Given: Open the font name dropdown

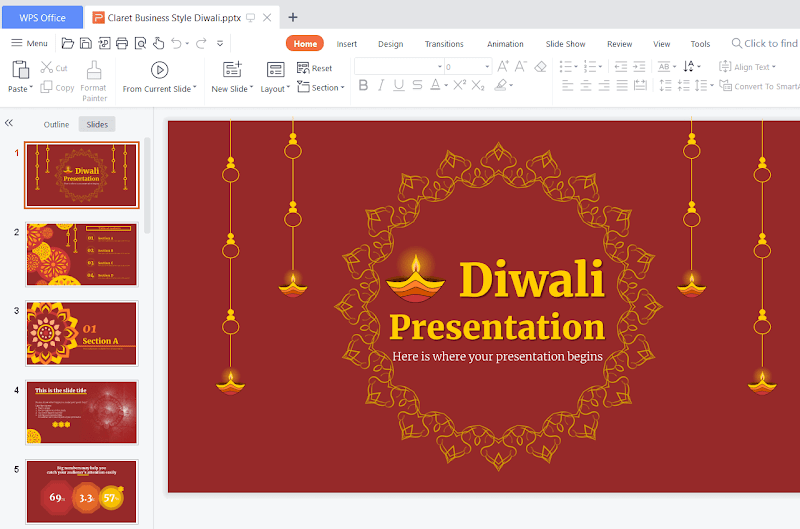Looking at the screenshot, I should pos(440,67).
